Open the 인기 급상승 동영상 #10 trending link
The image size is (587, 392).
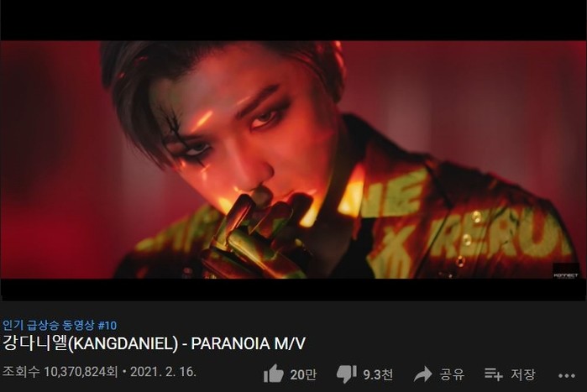click(60, 325)
